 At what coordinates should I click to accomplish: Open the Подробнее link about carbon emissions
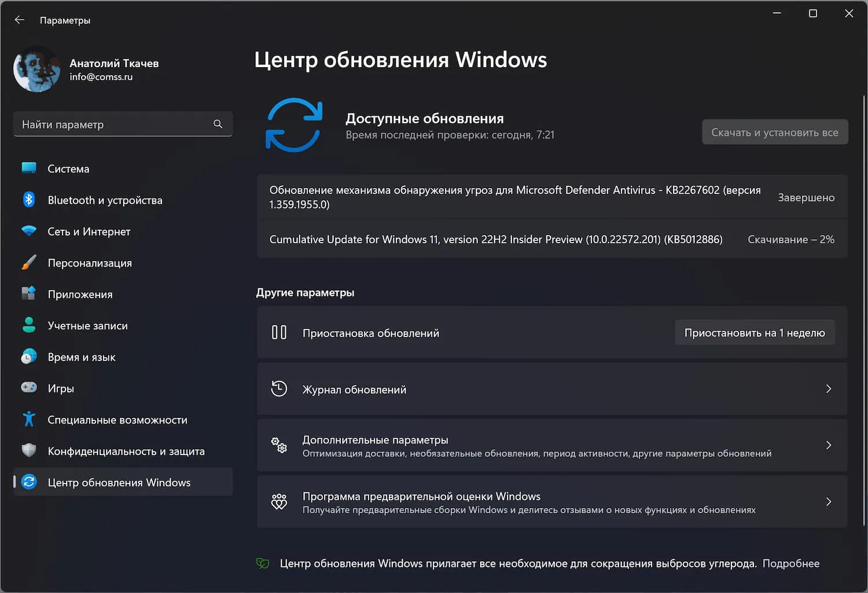[791, 563]
